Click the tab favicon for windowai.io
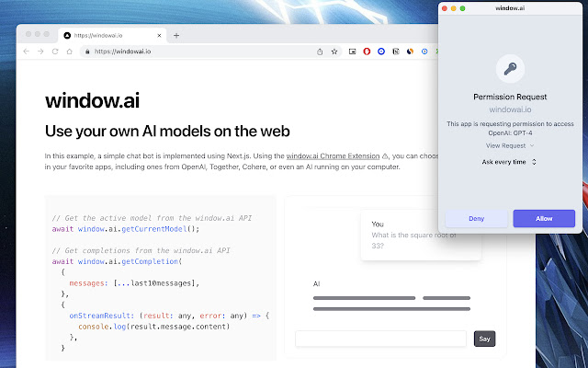 point(67,35)
